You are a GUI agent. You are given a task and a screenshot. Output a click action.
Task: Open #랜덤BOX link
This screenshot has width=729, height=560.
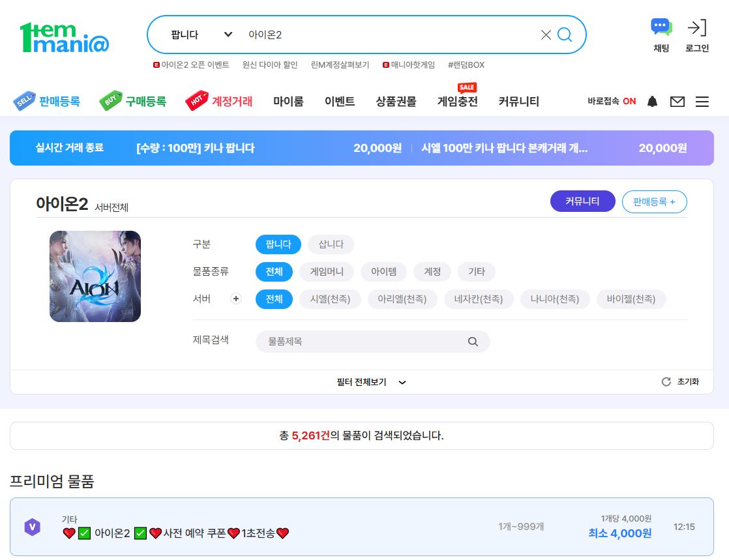466,65
